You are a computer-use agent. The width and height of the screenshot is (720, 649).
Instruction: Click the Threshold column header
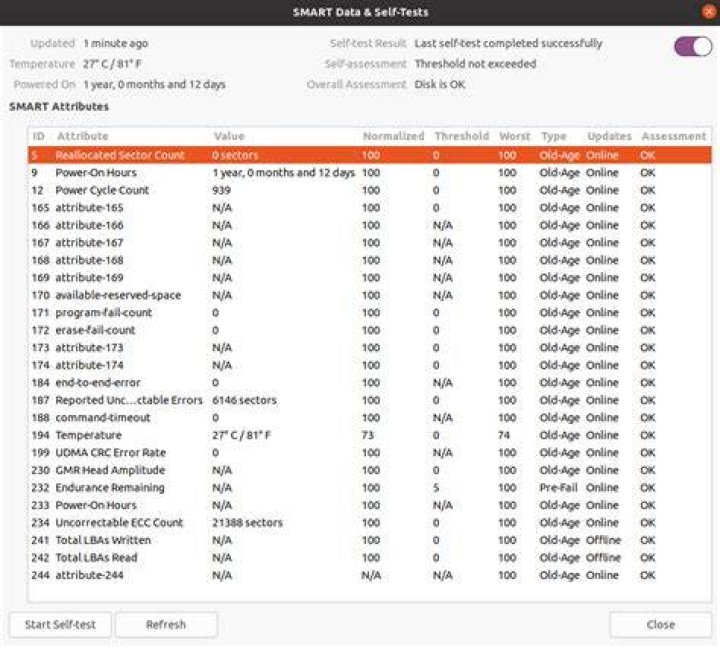[461, 136]
